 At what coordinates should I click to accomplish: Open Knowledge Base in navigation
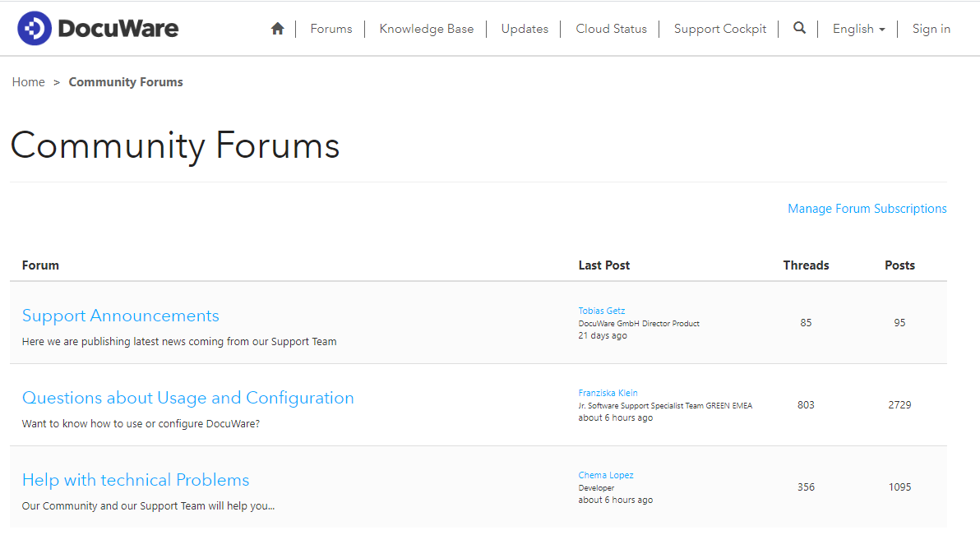[x=426, y=29]
